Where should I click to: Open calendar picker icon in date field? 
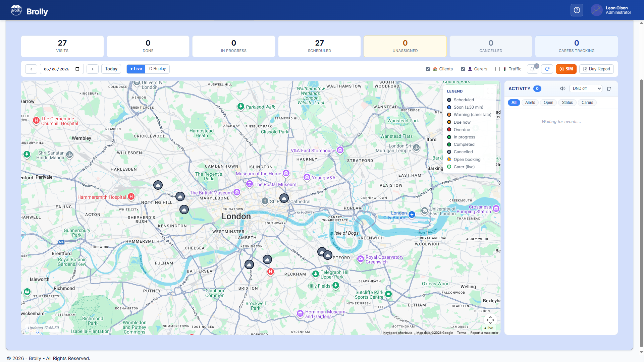click(x=77, y=69)
